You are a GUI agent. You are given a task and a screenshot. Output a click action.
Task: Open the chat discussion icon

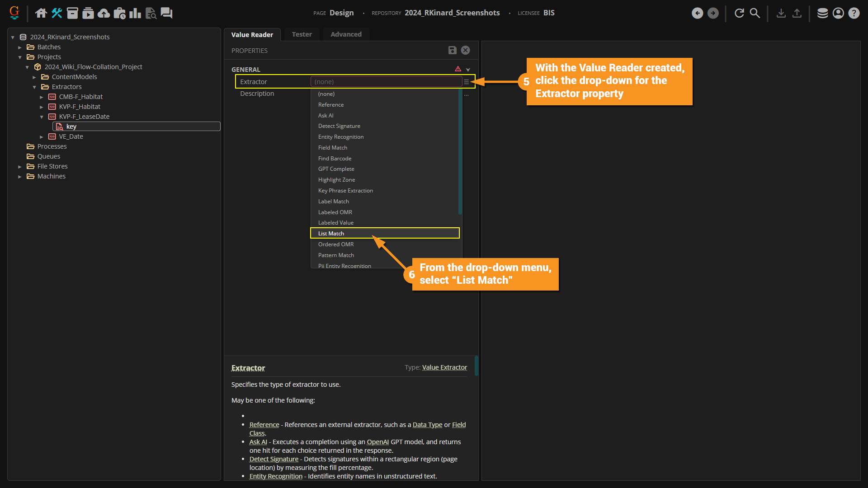tap(166, 13)
